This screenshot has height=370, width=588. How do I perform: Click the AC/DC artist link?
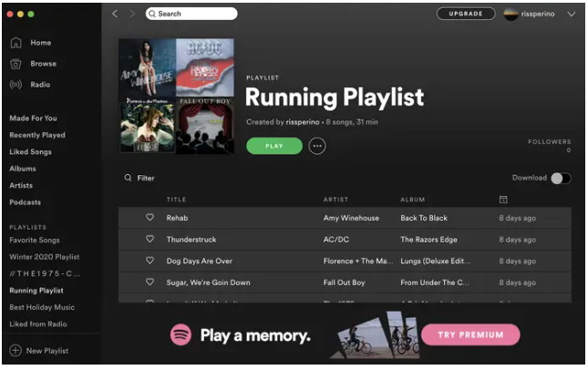point(336,240)
